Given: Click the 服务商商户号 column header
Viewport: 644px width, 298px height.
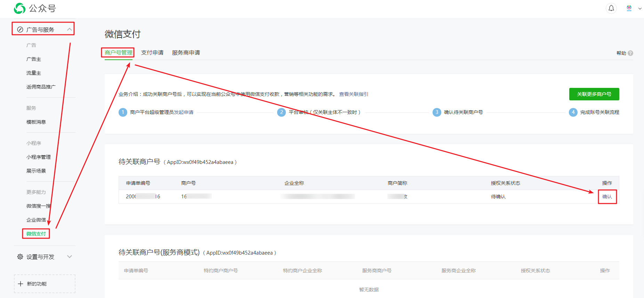Looking at the screenshot, I should point(377,271).
